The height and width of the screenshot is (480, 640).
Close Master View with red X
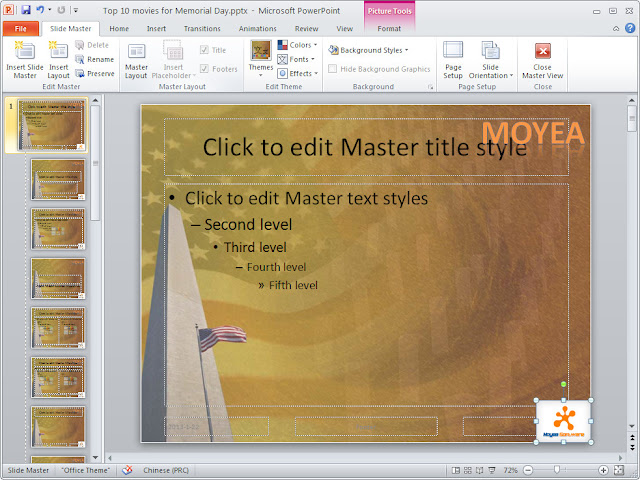pos(542,51)
